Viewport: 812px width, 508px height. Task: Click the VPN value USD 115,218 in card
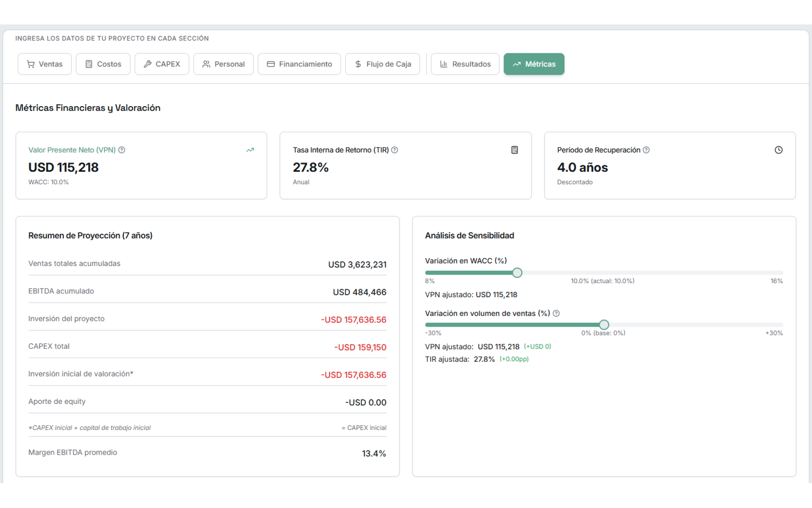point(63,168)
